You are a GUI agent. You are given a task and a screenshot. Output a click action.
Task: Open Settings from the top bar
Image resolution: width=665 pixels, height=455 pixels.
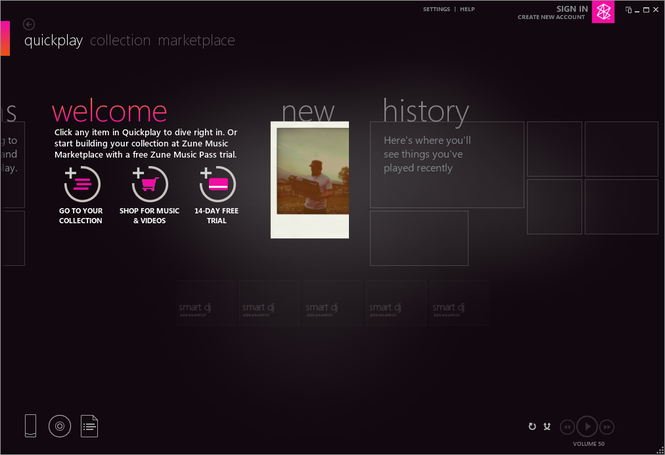436,9
